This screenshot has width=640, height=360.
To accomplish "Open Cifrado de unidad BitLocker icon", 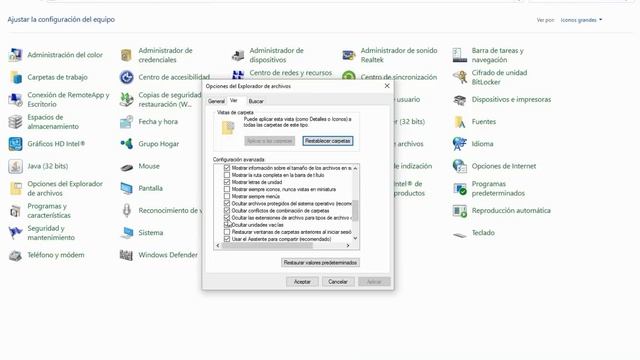I will tap(460, 77).
